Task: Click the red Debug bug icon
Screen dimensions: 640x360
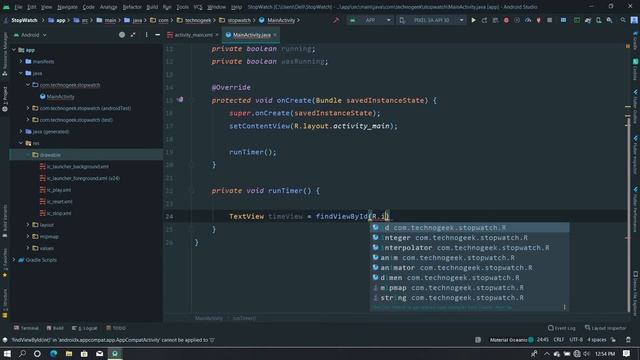Action: (506, 20)
